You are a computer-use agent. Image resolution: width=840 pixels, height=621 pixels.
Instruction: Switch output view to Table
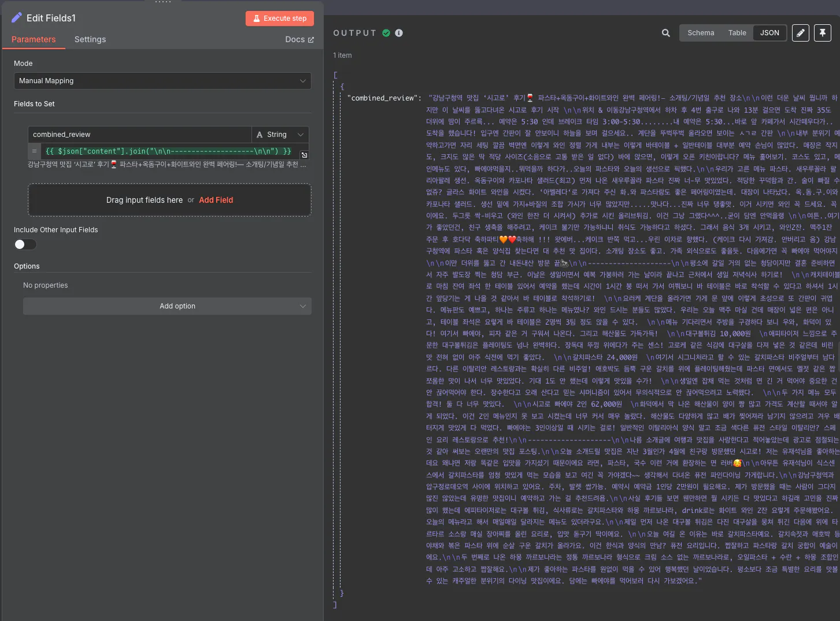tap(737, 33)
